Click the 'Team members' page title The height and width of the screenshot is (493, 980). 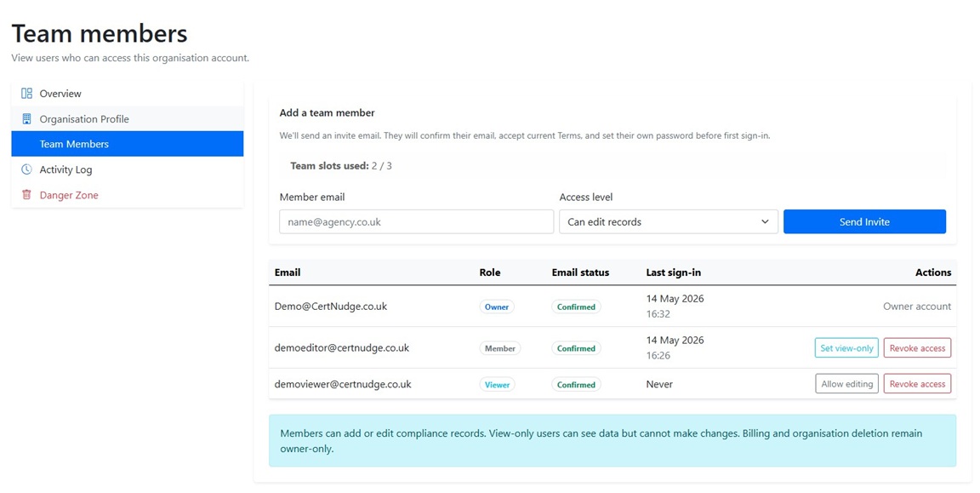point(100,33)
